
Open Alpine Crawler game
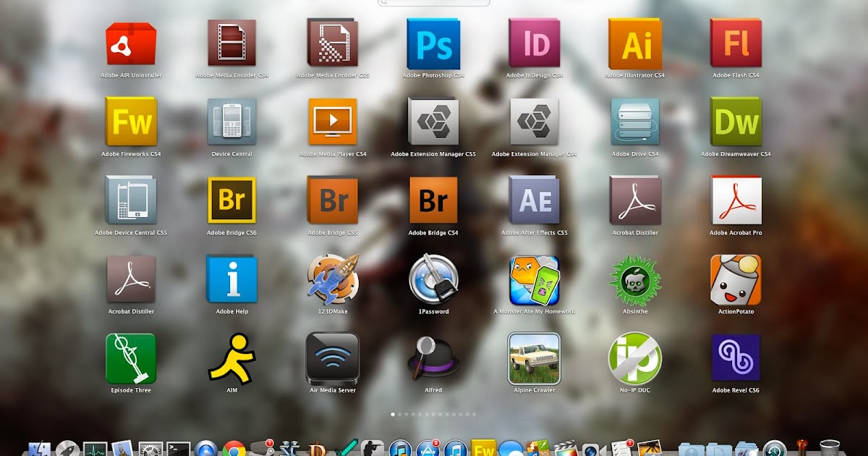click(x=535, y=358)
